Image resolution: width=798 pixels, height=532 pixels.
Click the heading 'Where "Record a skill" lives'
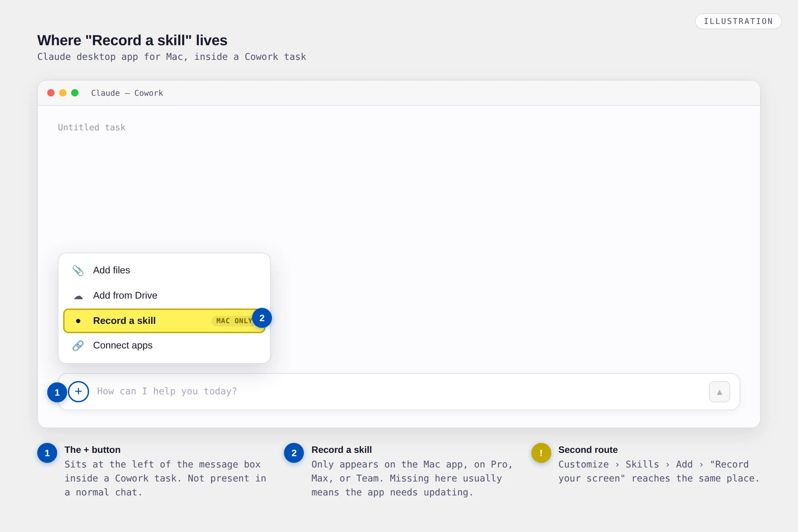pyautogui.click(x=132, y=40)
